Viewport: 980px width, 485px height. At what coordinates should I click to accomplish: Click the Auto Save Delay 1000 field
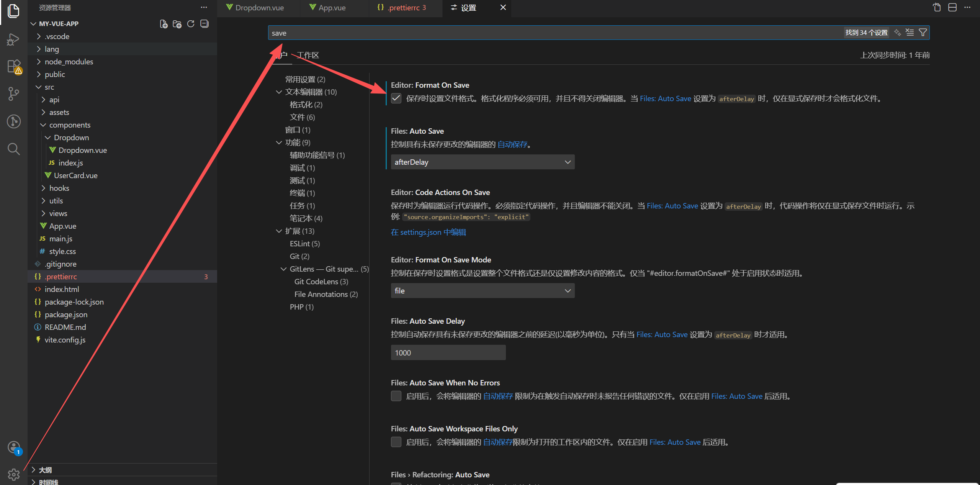click(x=448, y=352)
